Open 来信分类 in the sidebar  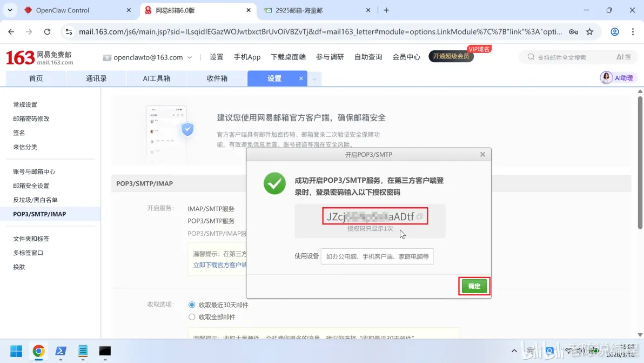tap(25, 147)
